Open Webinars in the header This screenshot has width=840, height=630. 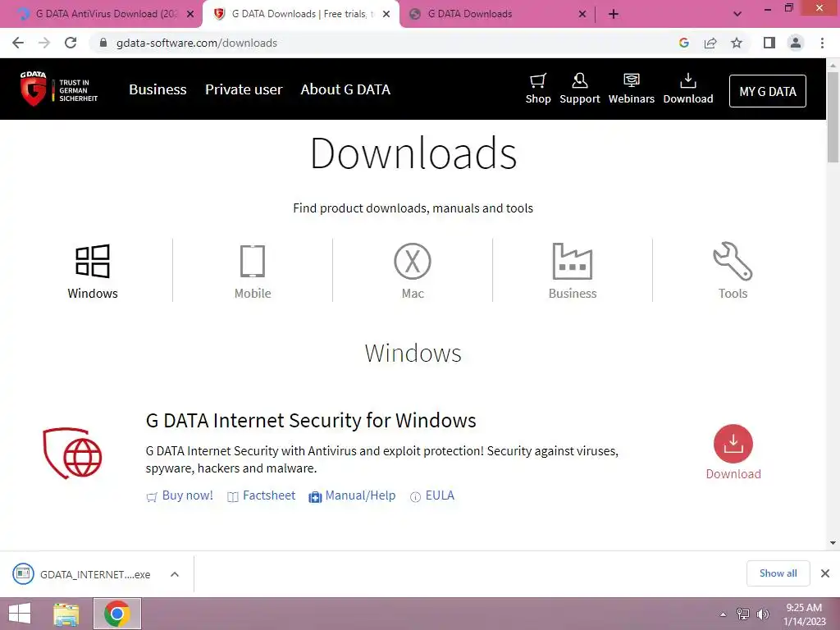pyautogui.click(x=631, y=89)
